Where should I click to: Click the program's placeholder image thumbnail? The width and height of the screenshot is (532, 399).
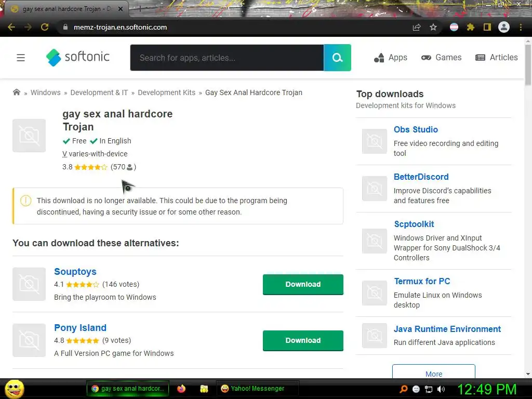coord(29,136)
